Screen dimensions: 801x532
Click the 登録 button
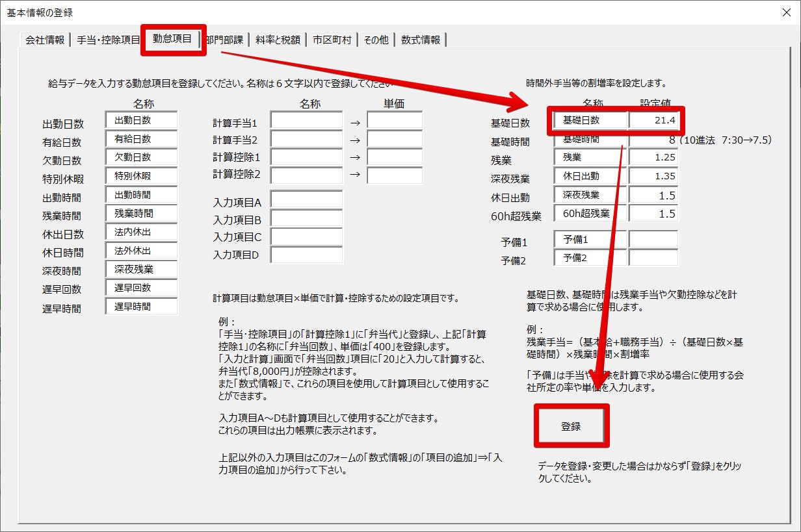coord(571,427)
